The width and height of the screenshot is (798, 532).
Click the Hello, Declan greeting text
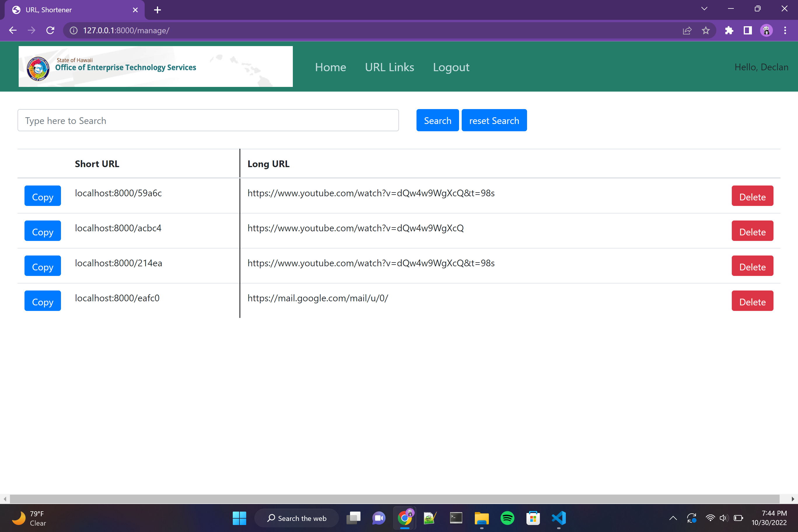761,67
